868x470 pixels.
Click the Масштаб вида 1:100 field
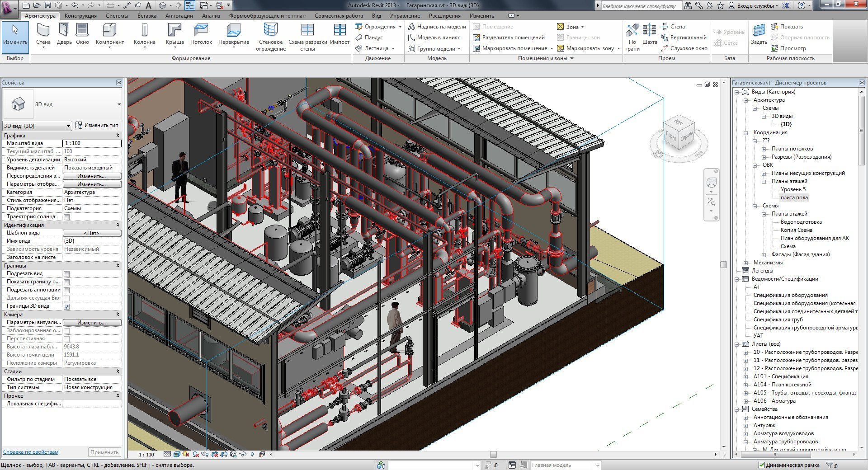92,143
